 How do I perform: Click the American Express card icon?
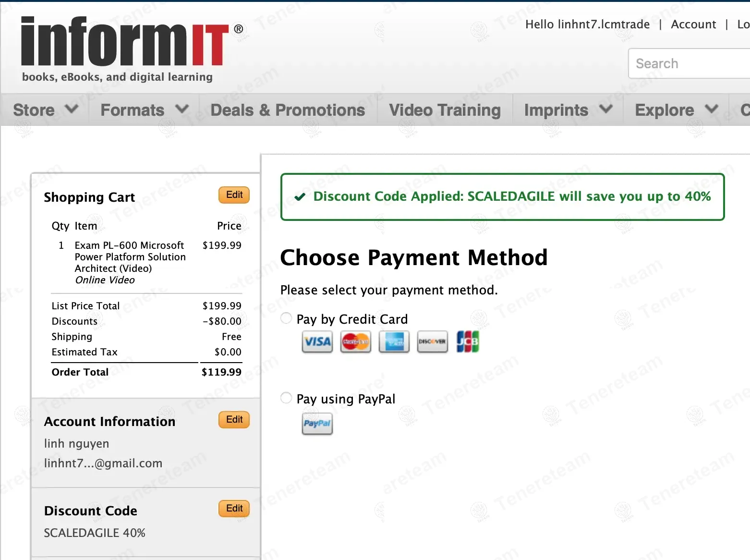[394, 342]
